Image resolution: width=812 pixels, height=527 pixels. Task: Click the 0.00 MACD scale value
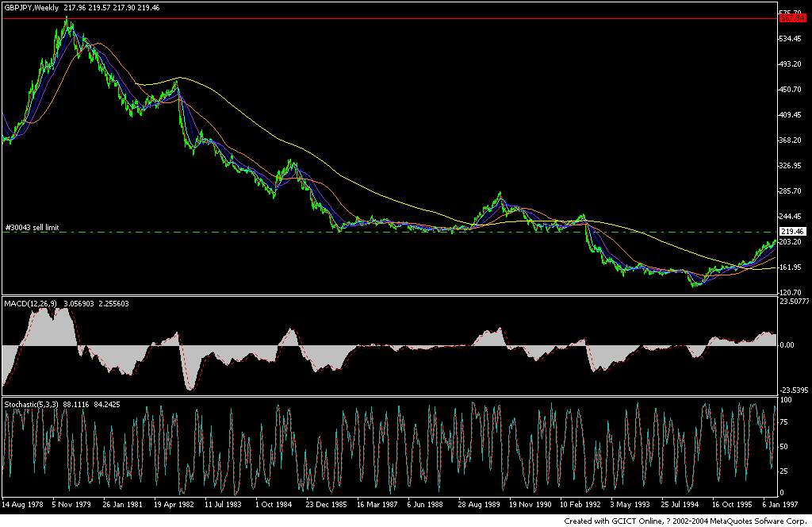pos(787,345)
